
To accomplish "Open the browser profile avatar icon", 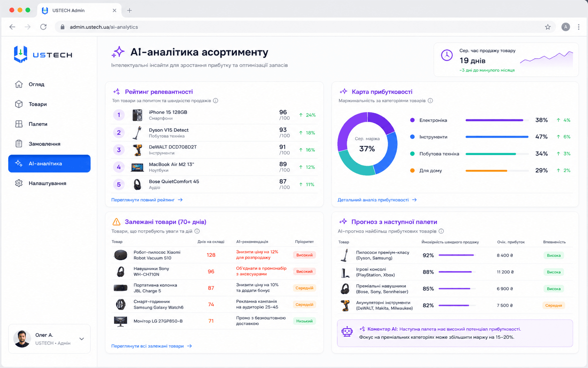I will pos(565,27).
